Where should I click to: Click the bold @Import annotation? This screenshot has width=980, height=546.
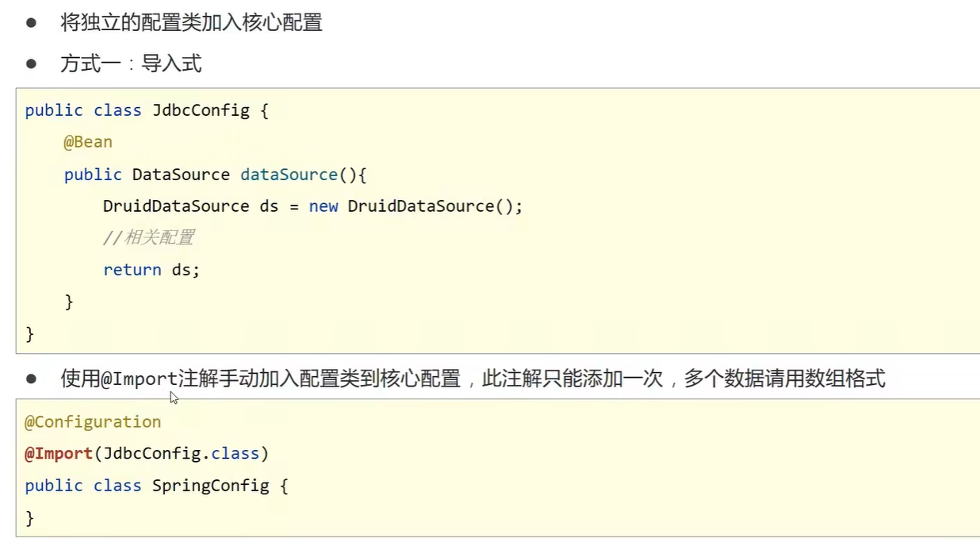click(59, 454)
